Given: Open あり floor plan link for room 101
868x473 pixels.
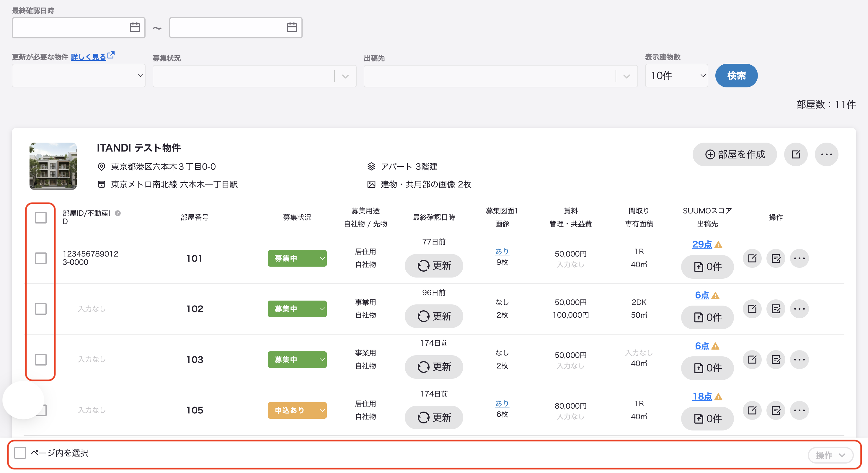Looking at the screenshot, I should coord(502,251).
